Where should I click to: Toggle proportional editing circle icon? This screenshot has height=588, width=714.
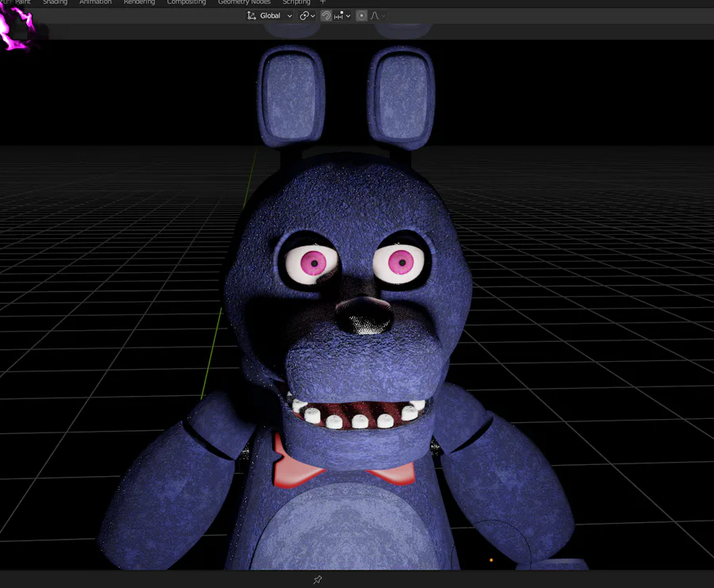362,16
